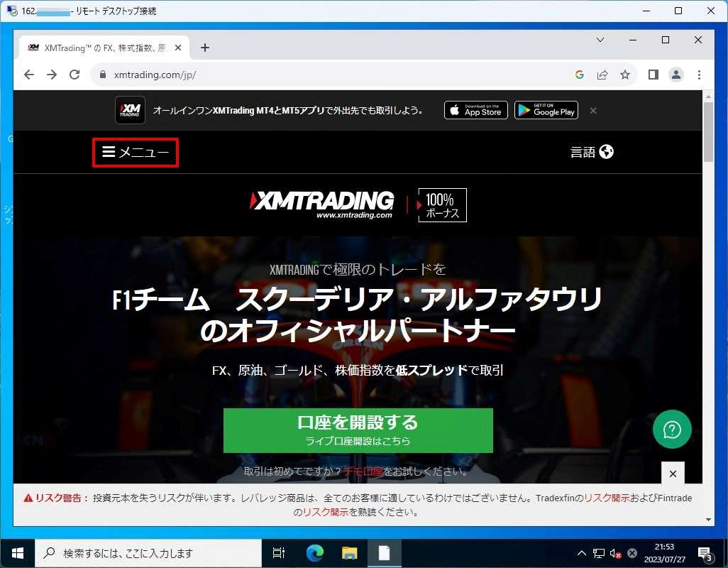Go forward in the browser
The height and width of the screenshot is (568, 728).
(52, 75)
